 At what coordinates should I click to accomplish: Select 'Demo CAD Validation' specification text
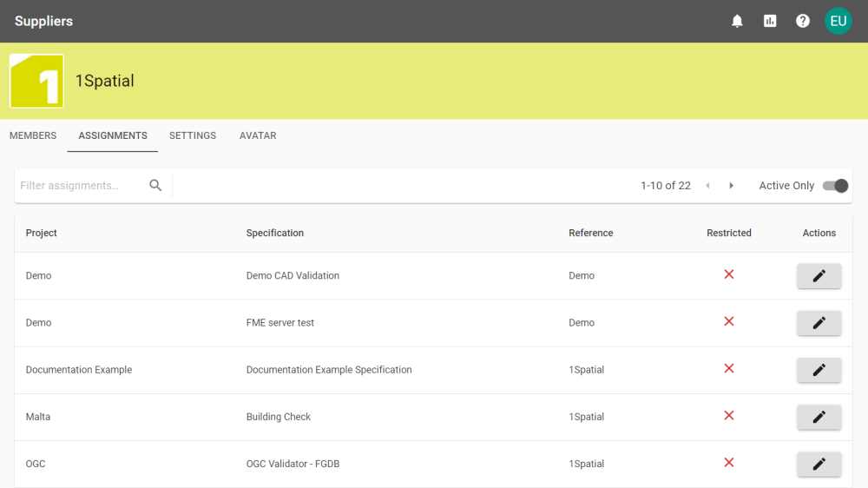[x=293, y=276]
